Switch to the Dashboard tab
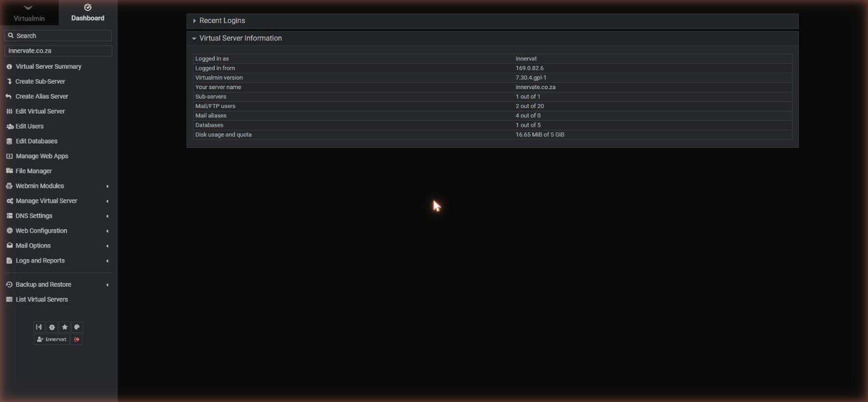The image size is (868, 402). click(87, 13)
